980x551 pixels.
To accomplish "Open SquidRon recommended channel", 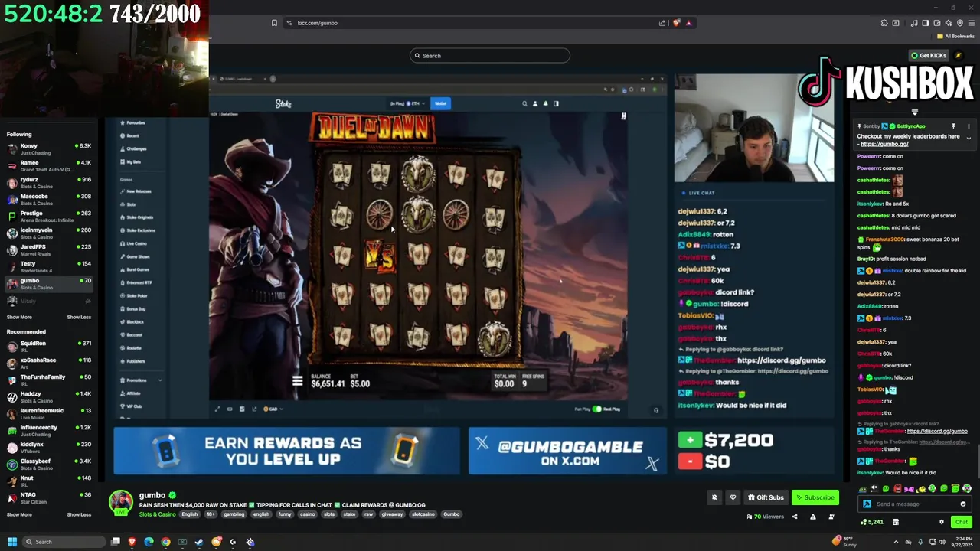I will [47, 346].
